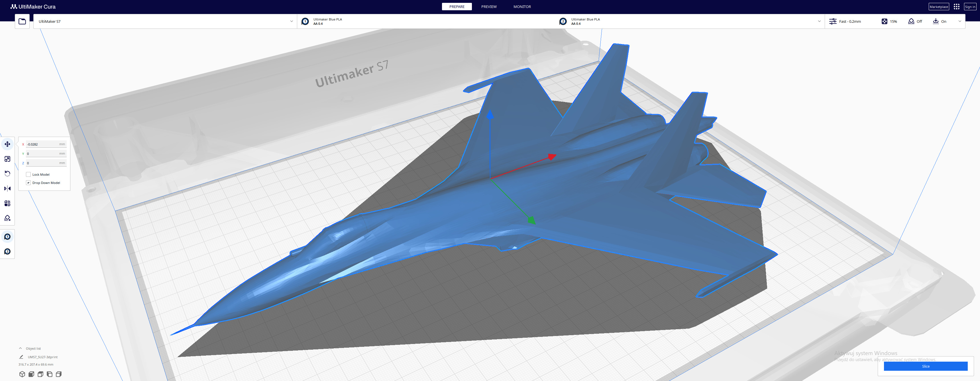
Task: Collapse the Object list
Action: (x=21, y=348)
